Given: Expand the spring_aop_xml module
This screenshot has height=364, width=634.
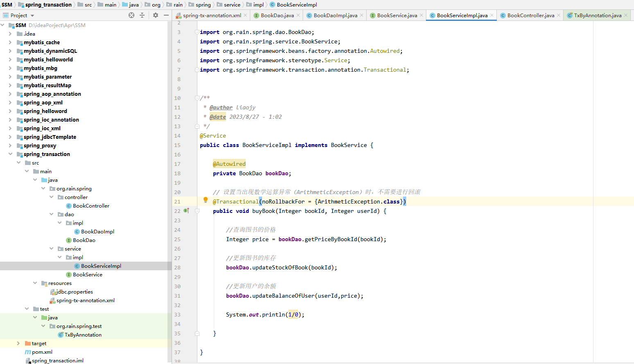Looking at the screenshot, I should [x=10, y=102].
